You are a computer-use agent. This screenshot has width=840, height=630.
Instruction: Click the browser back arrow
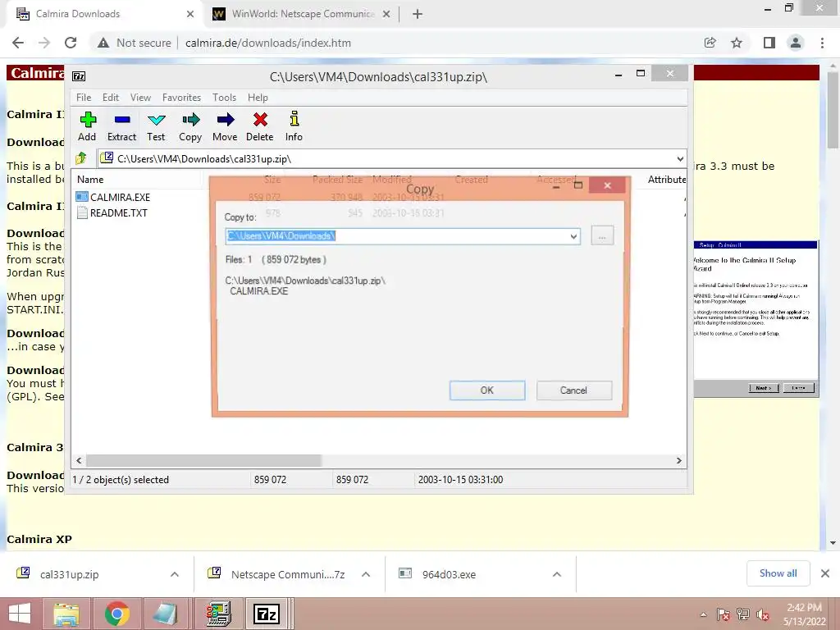click(18, 43)
